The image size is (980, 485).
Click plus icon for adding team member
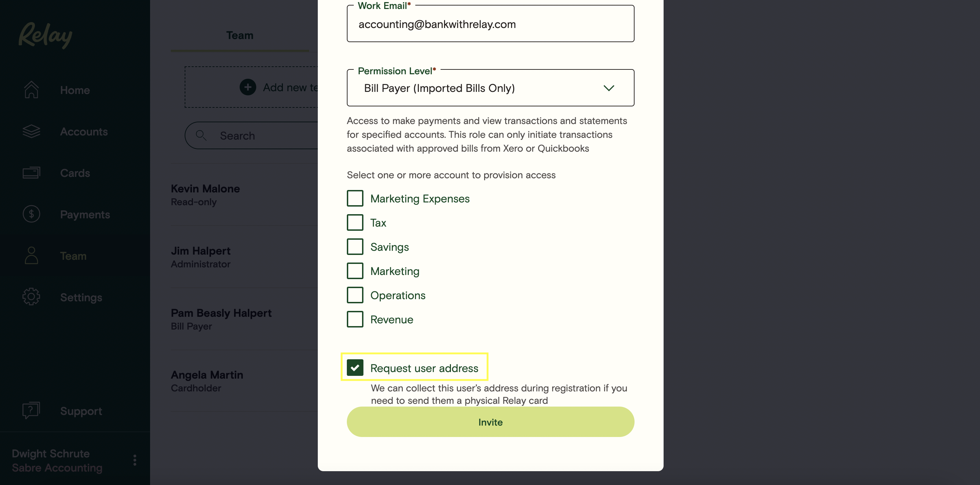coord(248,87)
